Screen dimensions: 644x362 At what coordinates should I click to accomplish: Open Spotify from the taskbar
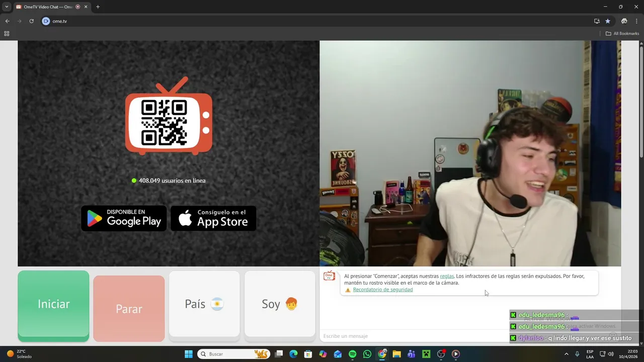click(352, 354)
